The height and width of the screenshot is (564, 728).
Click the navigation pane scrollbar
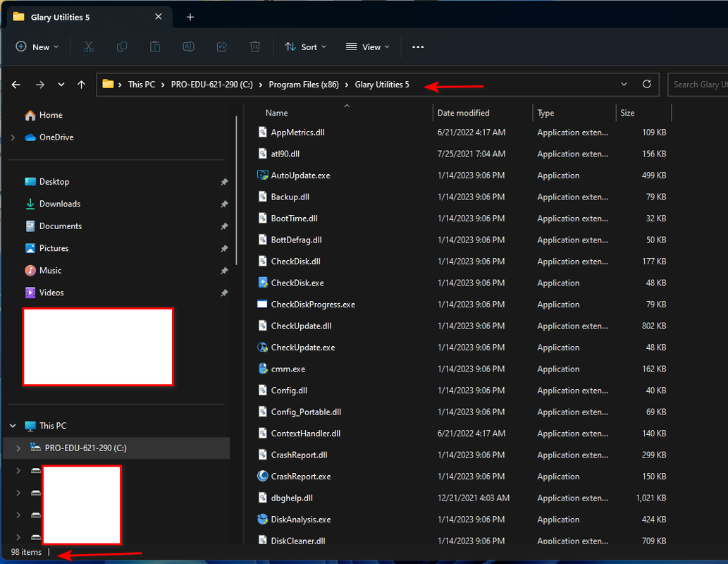(236, 190)
